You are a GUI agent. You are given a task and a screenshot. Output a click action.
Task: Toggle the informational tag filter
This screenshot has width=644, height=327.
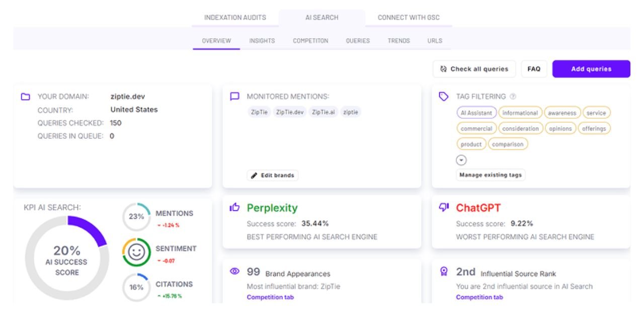coord(520,113)
